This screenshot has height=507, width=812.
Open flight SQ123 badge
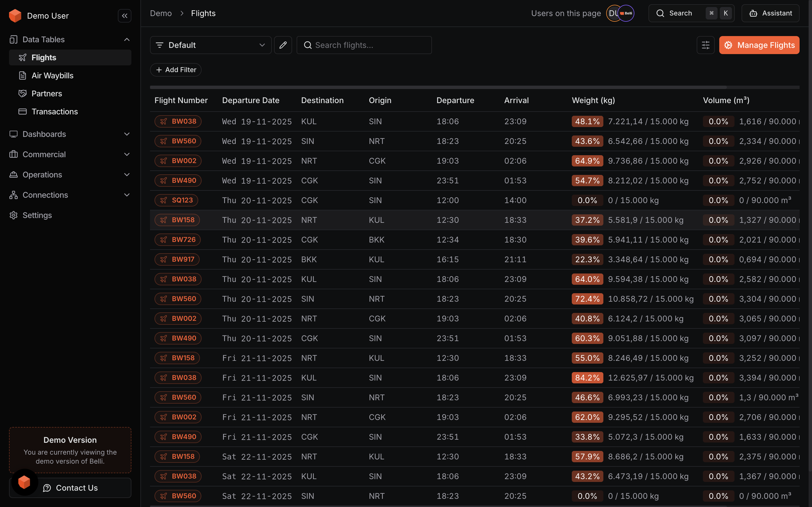(x=176, y=200)
